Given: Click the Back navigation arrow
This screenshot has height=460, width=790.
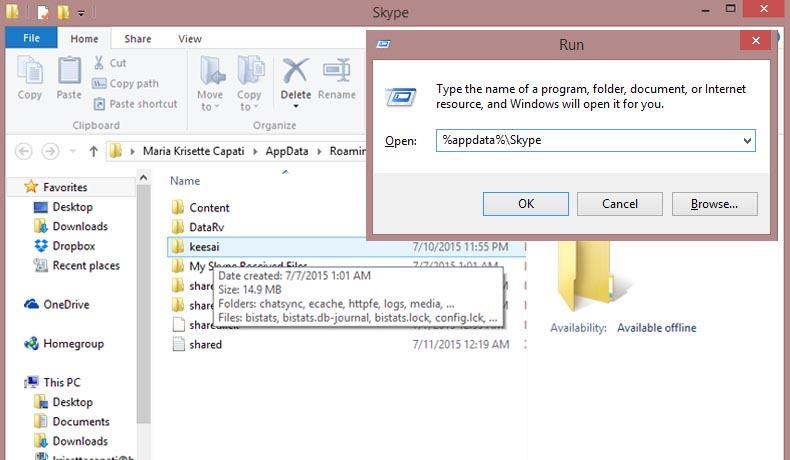Looking at the screenshot, I should tap(24, 151).
